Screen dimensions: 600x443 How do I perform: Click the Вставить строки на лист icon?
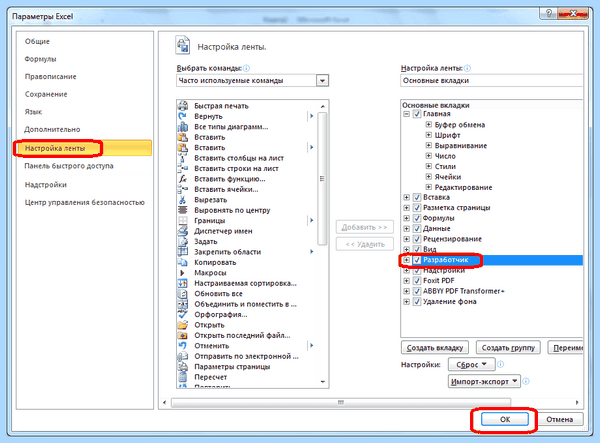coord(183,168)
